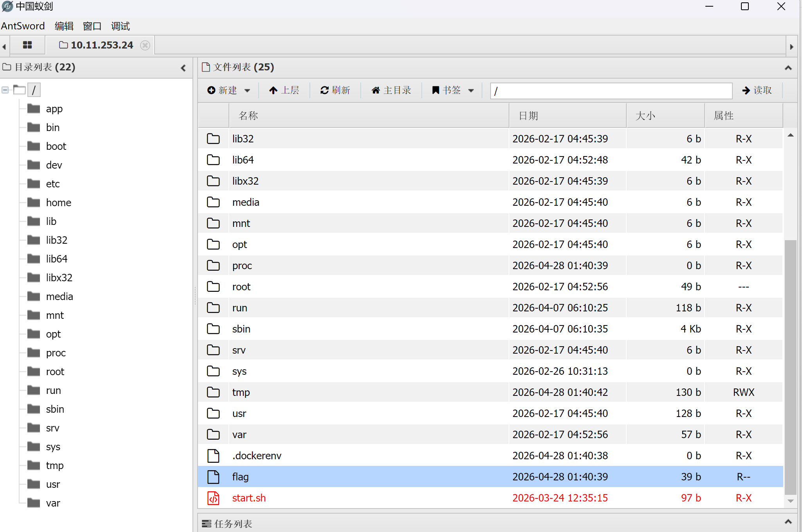The height and width of the screenshot is (532, 802).
Task: Click the file list scrollbar thumb
Action: point(790,367)
